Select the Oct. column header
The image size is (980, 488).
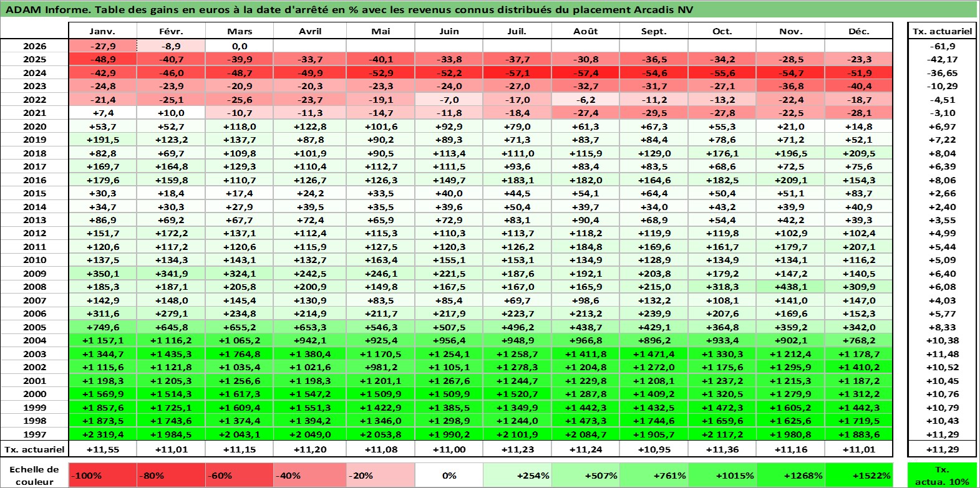(722, 31)
